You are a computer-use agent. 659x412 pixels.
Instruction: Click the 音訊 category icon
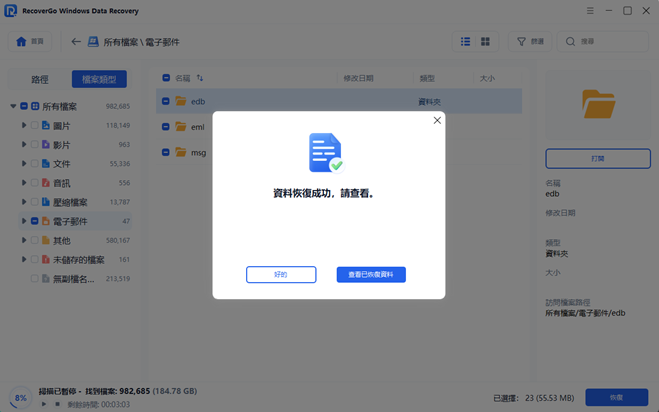pyautogui.click(x=46, y=183)
